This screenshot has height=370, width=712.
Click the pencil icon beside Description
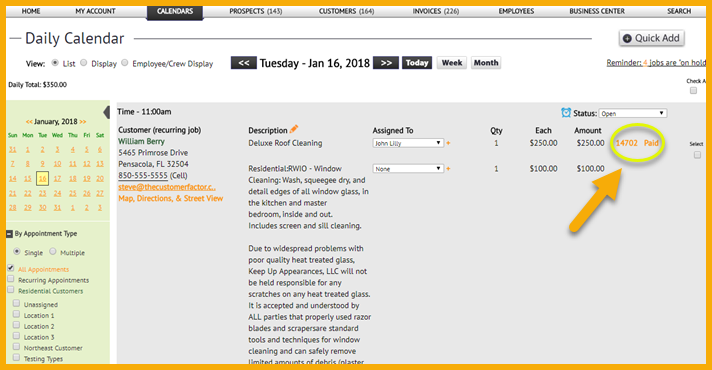point(294,129)
